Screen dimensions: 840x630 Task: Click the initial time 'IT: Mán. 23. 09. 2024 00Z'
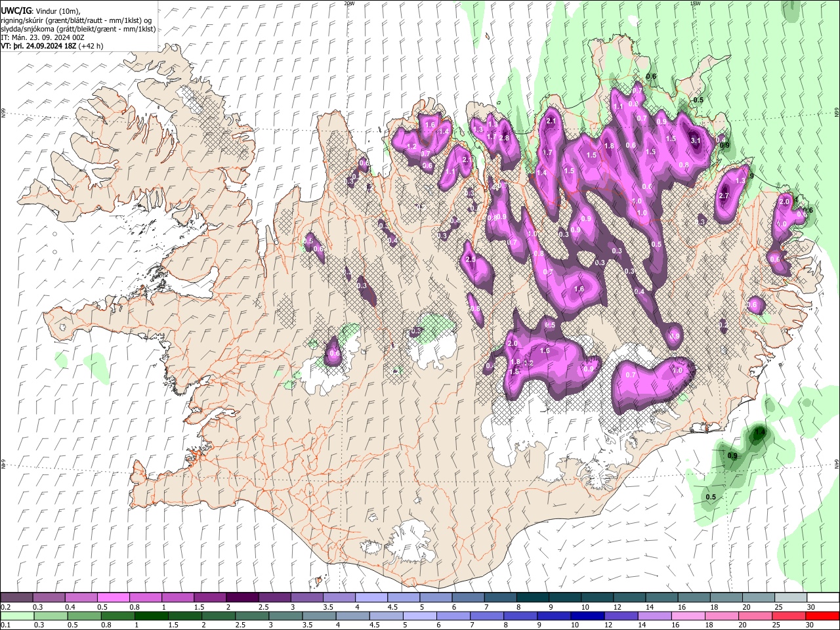pyautogui.click(x=43, y=37)
